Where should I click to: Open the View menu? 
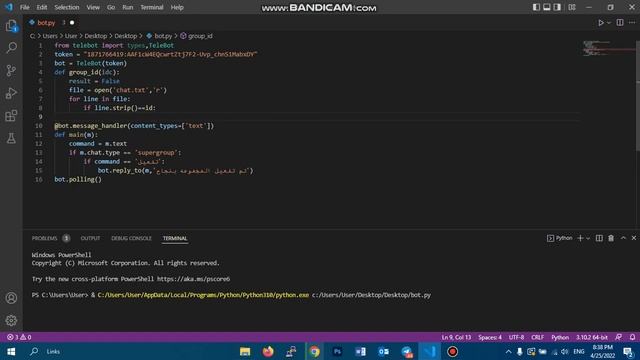coord(93,7)
